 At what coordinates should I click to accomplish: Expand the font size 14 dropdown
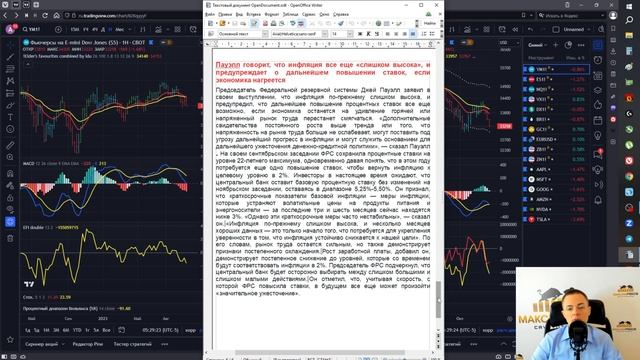[x=350, y=34]
